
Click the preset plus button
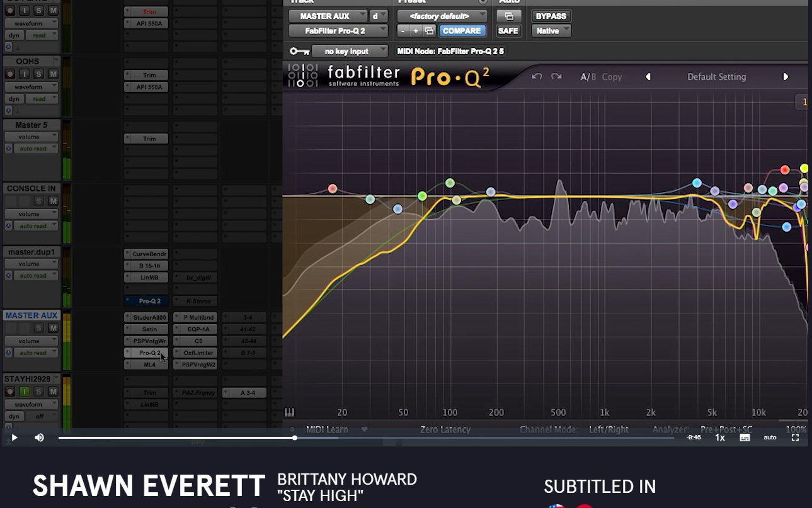pos(416,31)
